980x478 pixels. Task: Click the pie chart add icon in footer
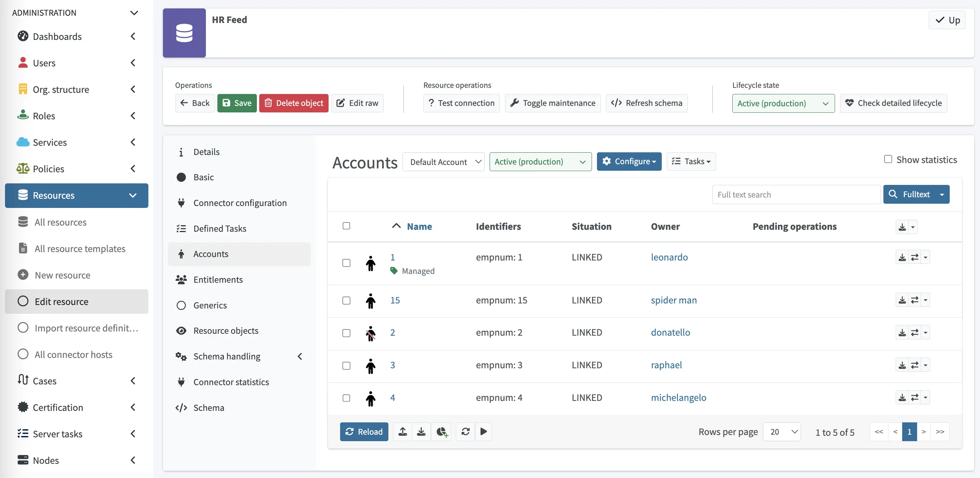[x=442, y=432]
